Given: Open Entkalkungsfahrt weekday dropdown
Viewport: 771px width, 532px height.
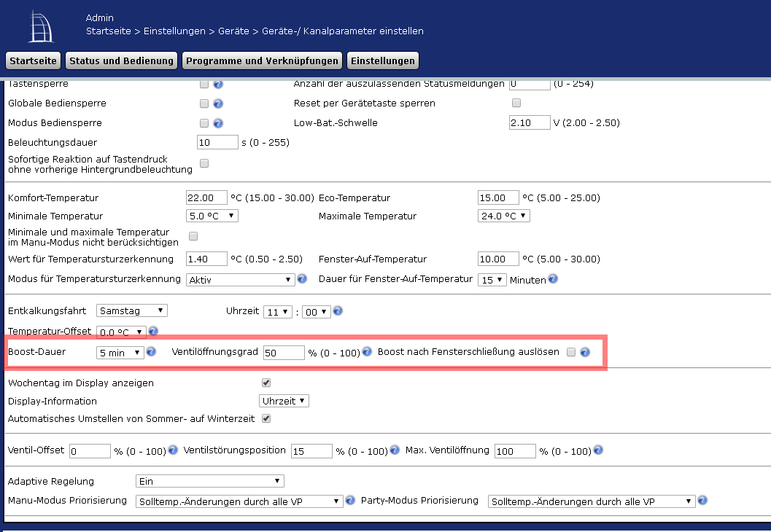Looking at the screenshot, I should click(132, 310).
